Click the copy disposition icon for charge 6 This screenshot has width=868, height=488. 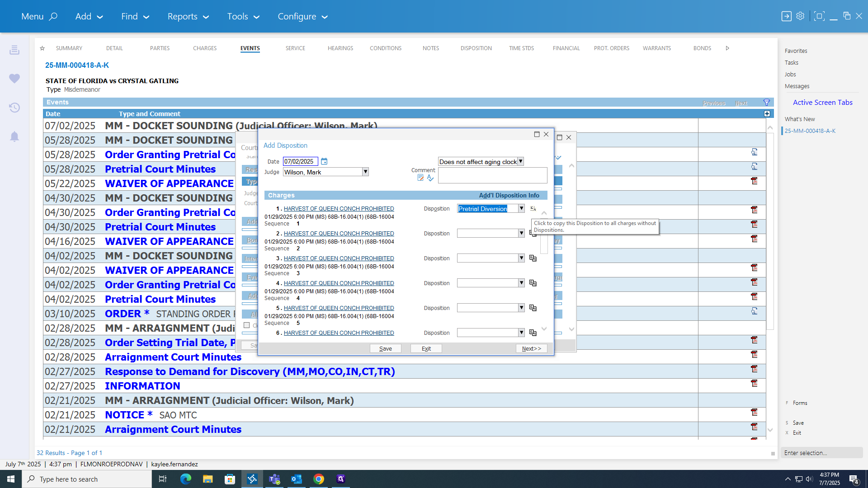(533, 333)
